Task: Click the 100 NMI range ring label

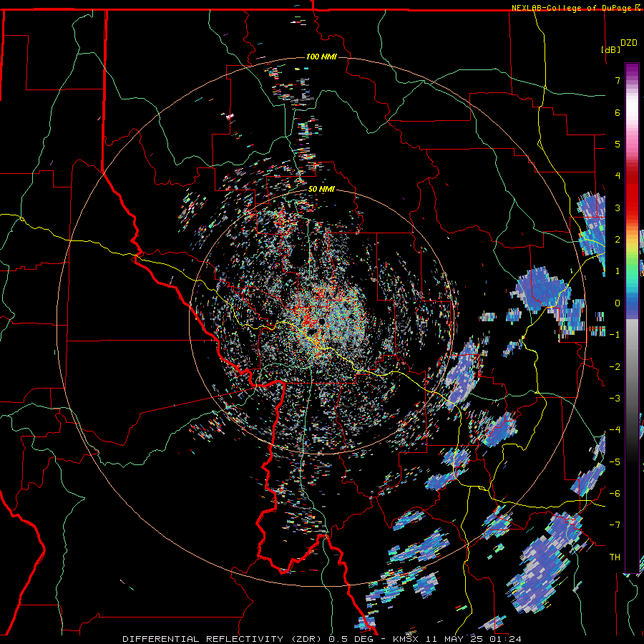Action: click(321, 57)
